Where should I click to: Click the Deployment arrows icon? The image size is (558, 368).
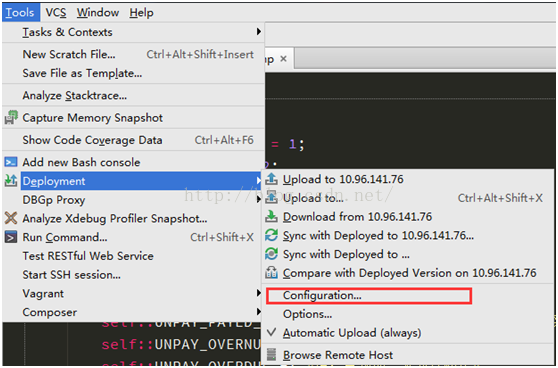tap(11, 181)
